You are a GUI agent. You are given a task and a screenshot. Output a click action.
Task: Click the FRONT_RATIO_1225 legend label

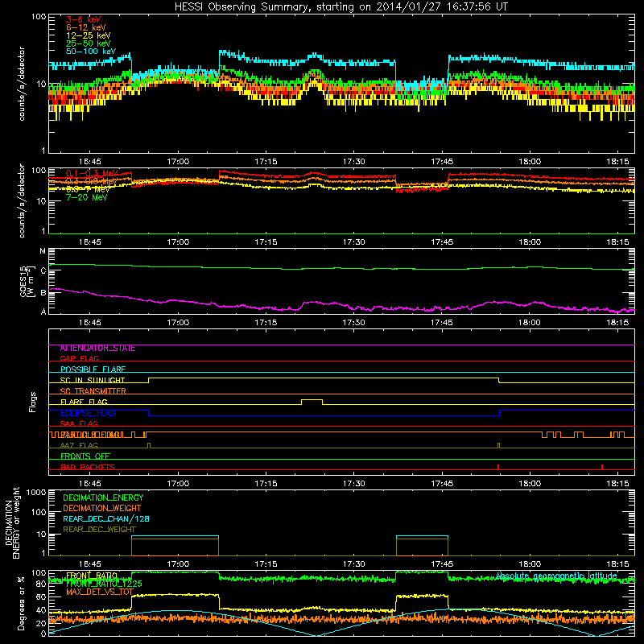click(104, 584)
